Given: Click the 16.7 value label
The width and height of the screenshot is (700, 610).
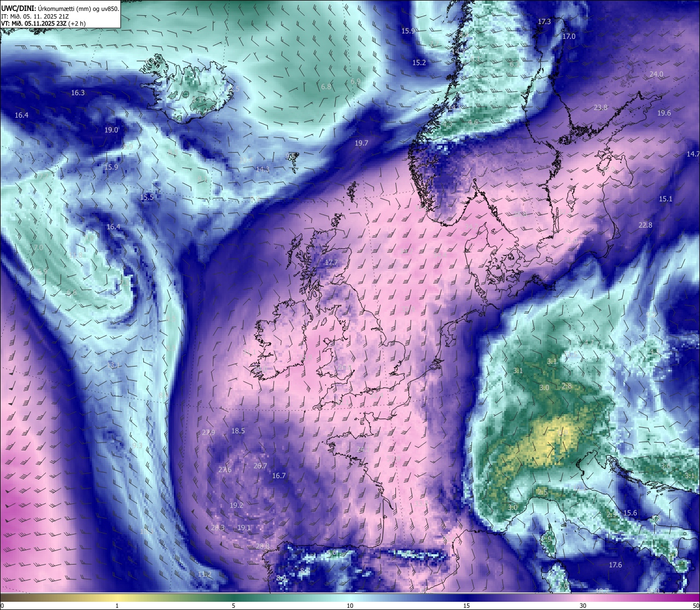Looking at the screenshot, I should coord(279,476).
